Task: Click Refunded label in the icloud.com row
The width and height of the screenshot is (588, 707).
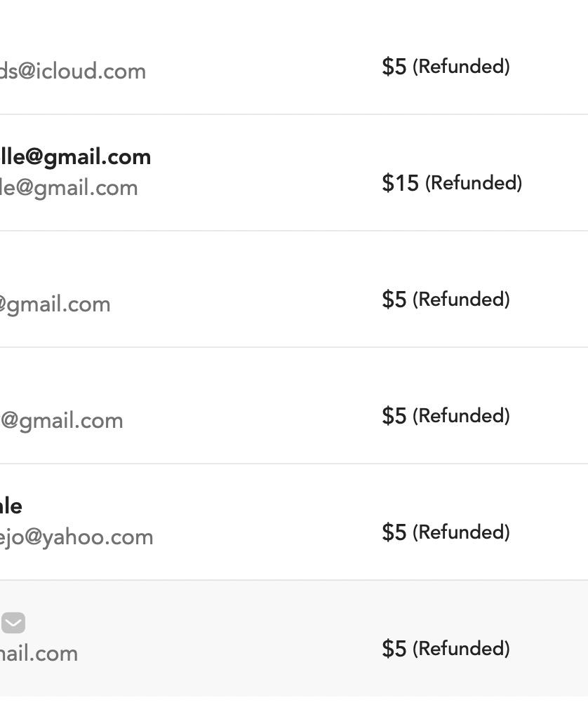Action: [461, 66]
